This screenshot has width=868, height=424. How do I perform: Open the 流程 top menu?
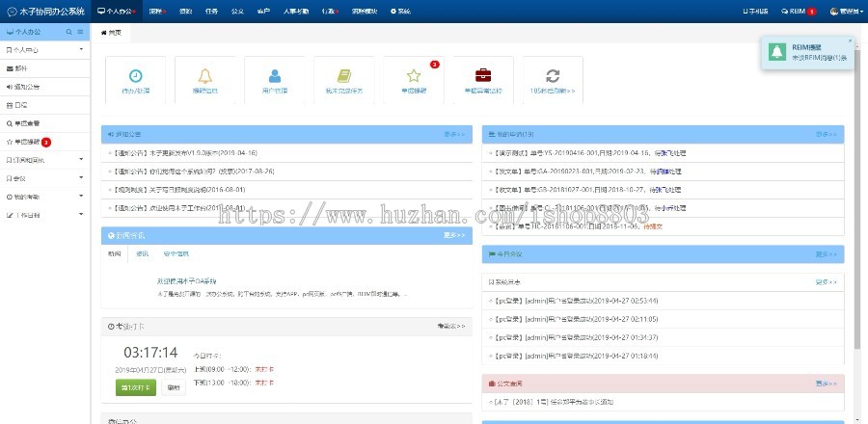click(x=157, y=11)
